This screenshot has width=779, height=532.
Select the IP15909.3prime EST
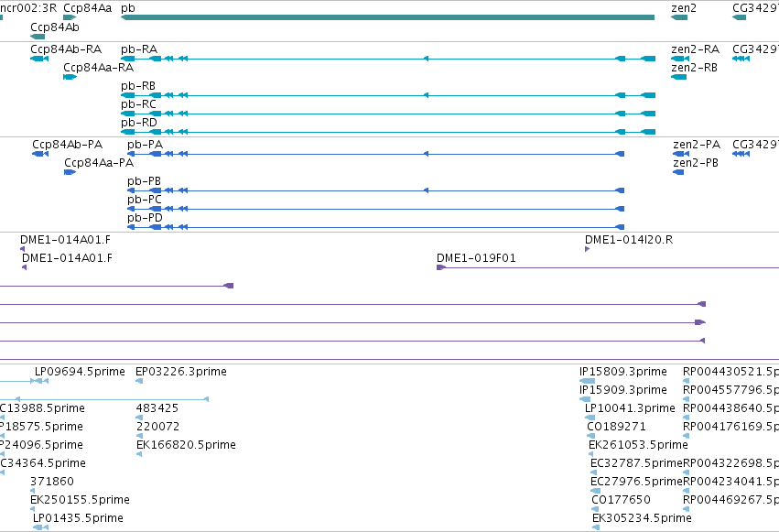pos(585,399)
